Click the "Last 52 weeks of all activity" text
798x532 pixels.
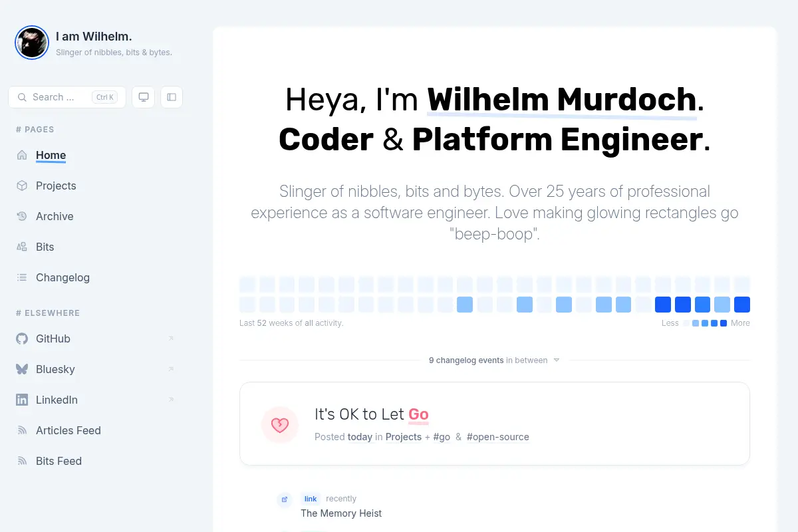(291, 323)
